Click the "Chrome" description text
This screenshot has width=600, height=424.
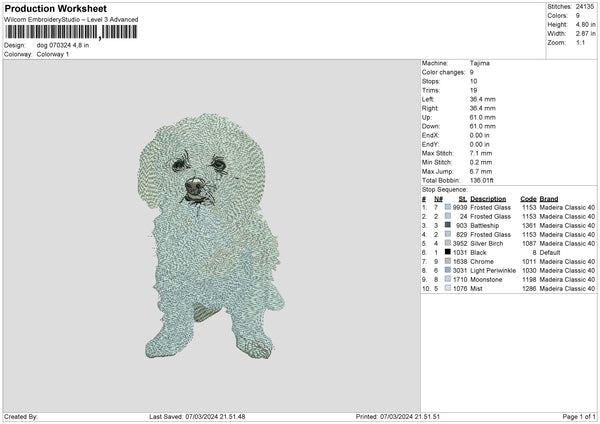pyautogui.click(x=482, y=261)
